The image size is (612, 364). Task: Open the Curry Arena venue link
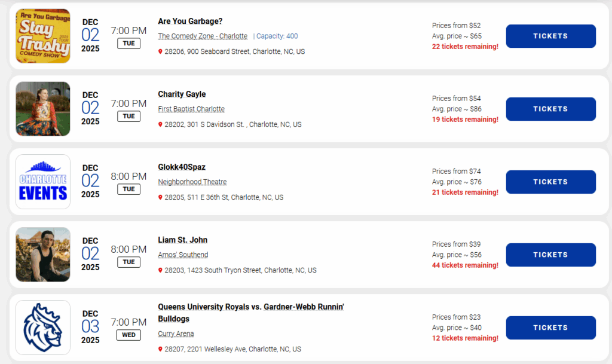[176, 334]
